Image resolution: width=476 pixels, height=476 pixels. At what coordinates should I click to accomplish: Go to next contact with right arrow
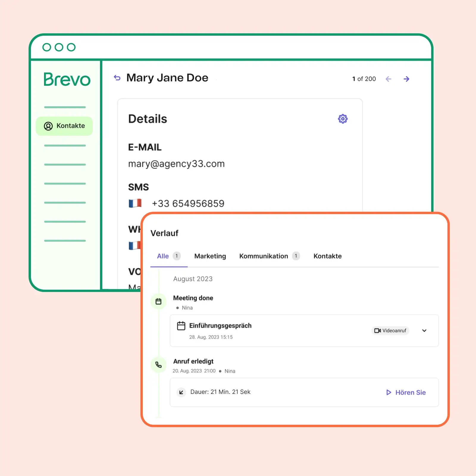(x=406, y=79)
